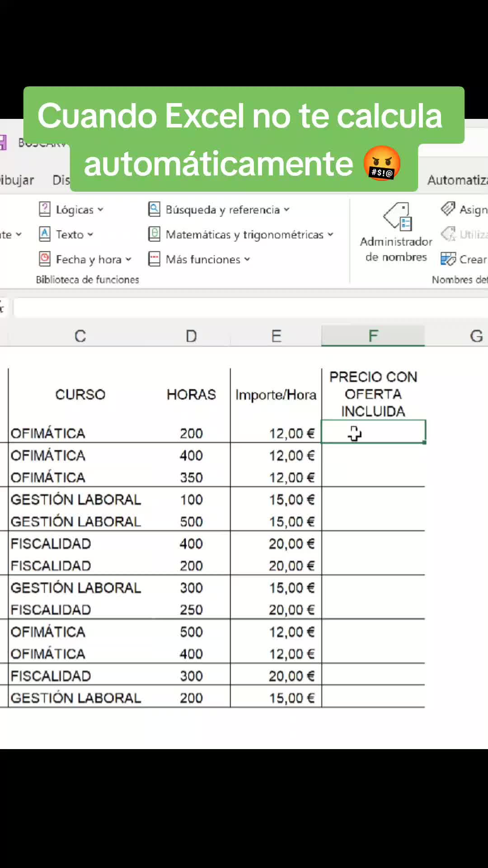Select column C header
Image resolution: width=488 pixels, height=868 pixels.
coord(80,336)
